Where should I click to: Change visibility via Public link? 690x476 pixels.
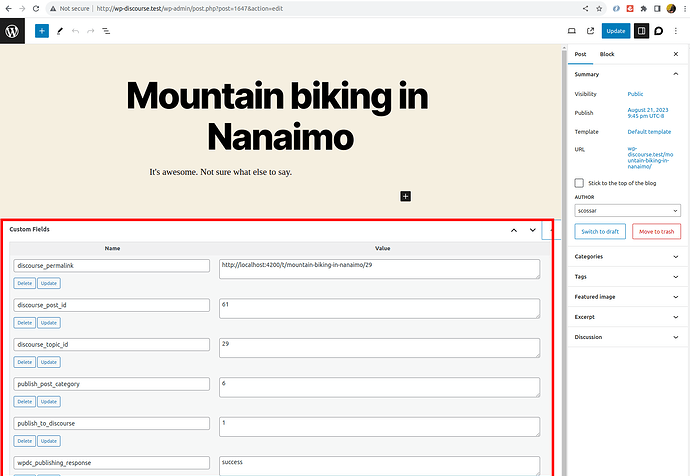(635, 94)
